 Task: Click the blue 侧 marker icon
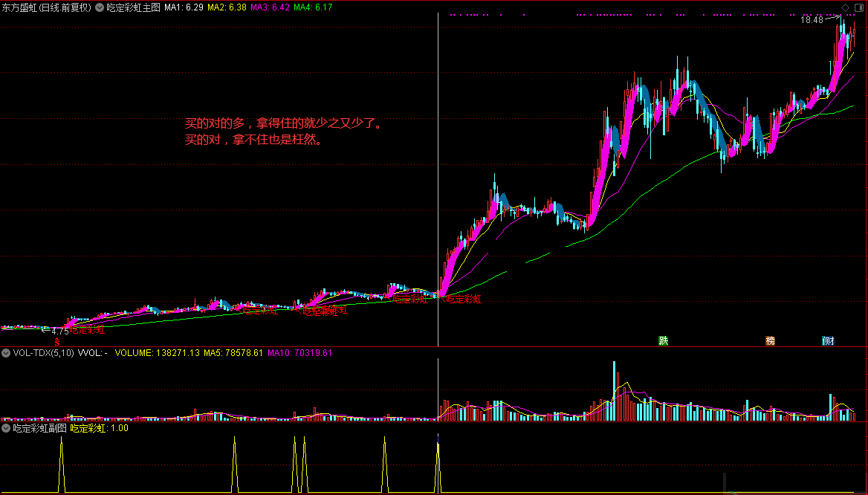click(828, 341)
